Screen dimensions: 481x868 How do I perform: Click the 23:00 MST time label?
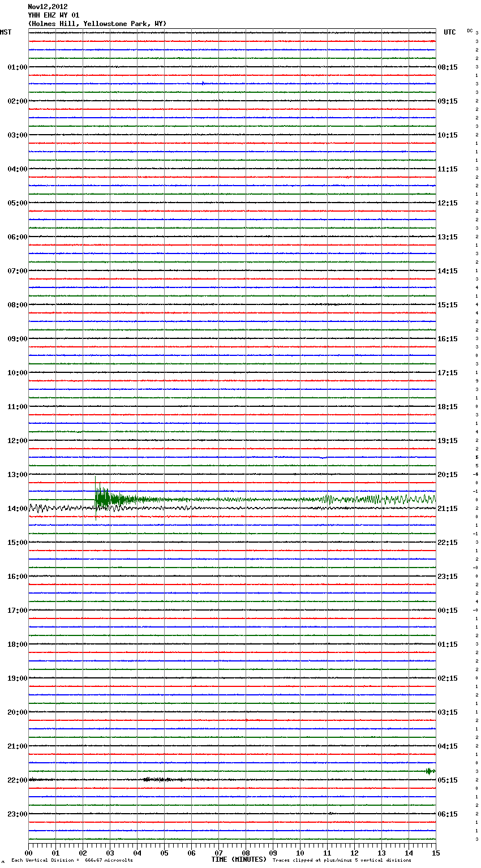18,814
